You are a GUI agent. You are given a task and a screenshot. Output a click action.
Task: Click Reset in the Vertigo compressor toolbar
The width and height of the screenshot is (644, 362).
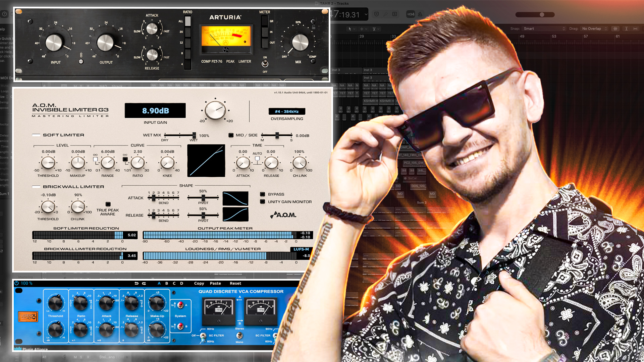[x=235, y=284]
